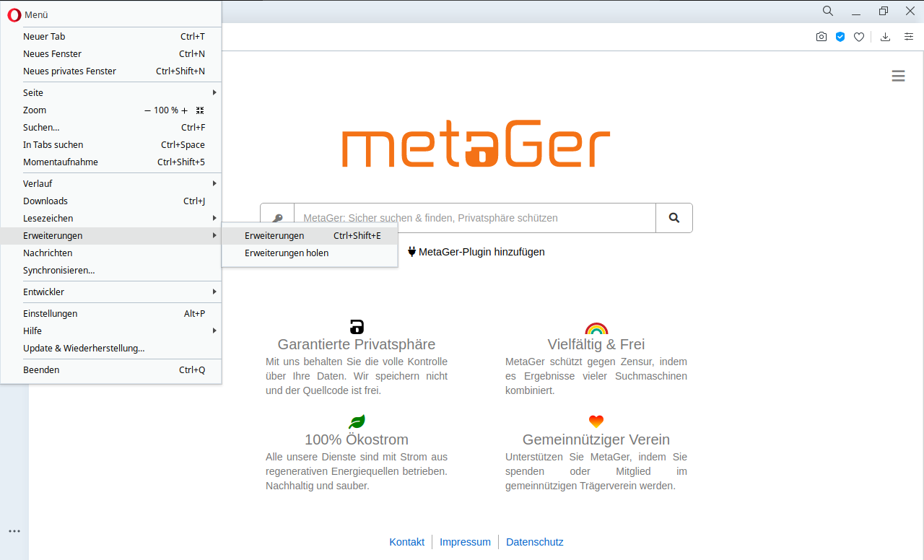924x560 pixels.
Task: Open Downloads from the menu
Action: coord(111,201)
